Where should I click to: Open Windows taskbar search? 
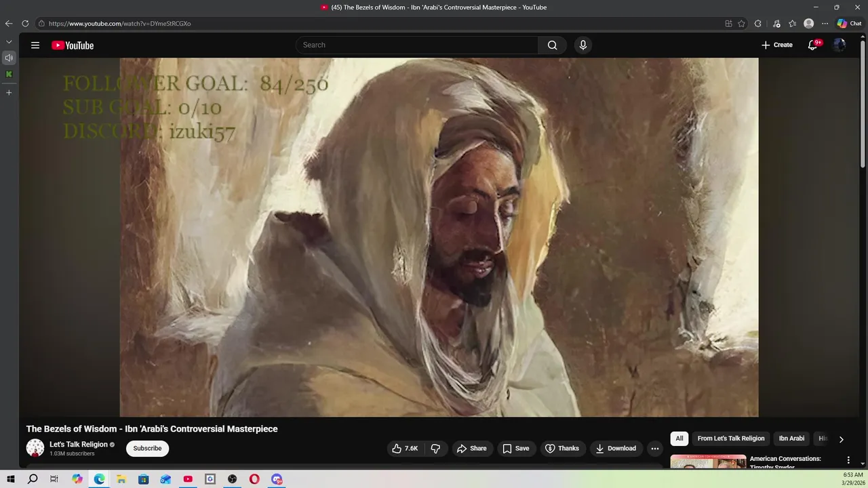click(33, 479)
